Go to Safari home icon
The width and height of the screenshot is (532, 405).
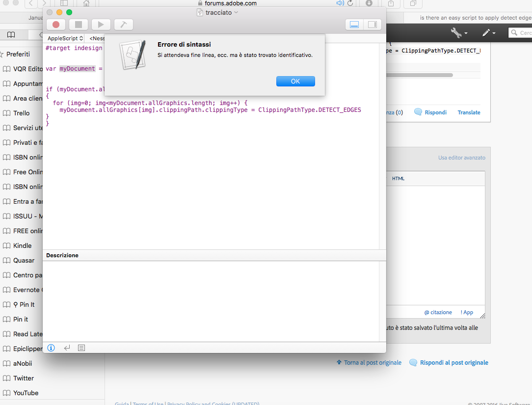click(x=86, y=3)
